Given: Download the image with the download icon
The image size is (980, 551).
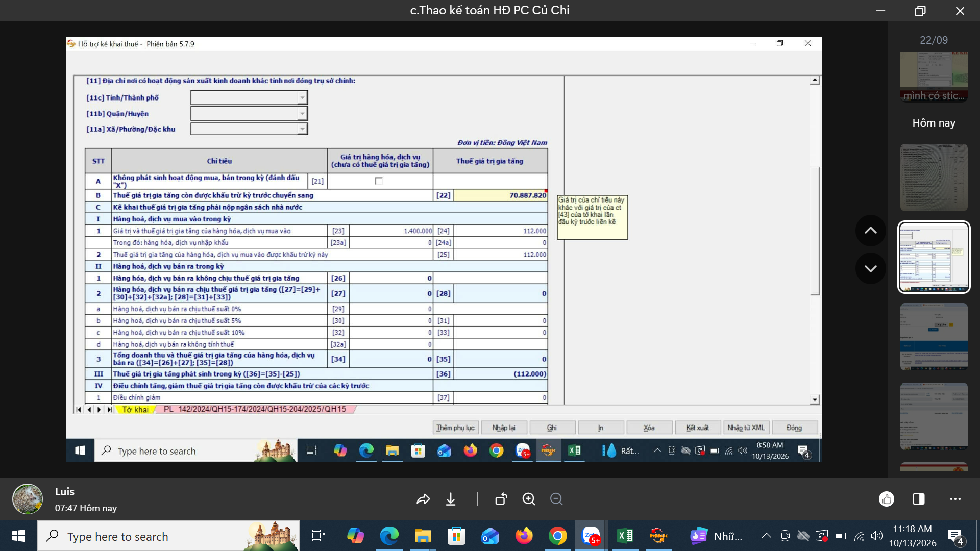Looking at the screenshot, I should 451,499.
